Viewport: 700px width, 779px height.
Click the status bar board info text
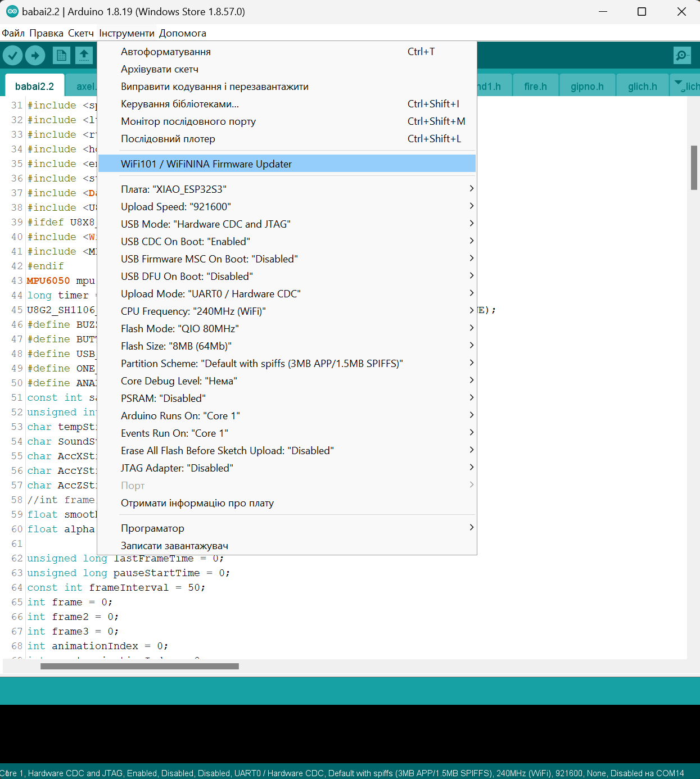[x=342, y=773]
